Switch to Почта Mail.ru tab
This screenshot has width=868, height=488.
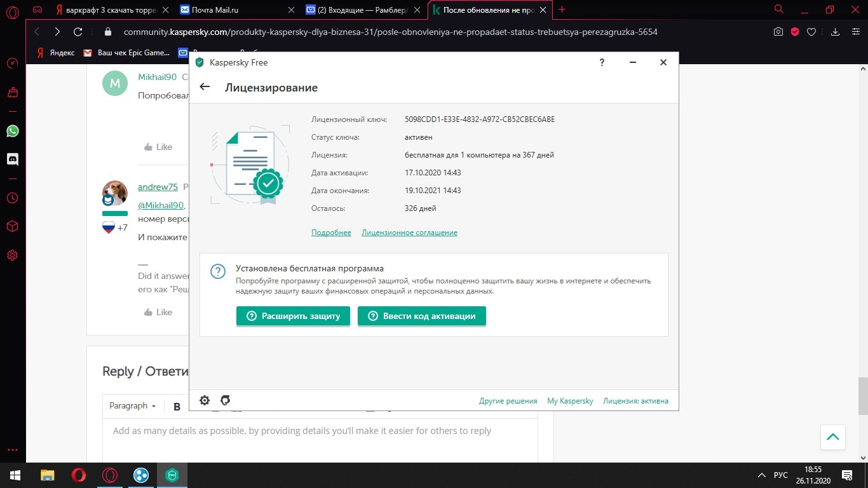click(238, 10)
